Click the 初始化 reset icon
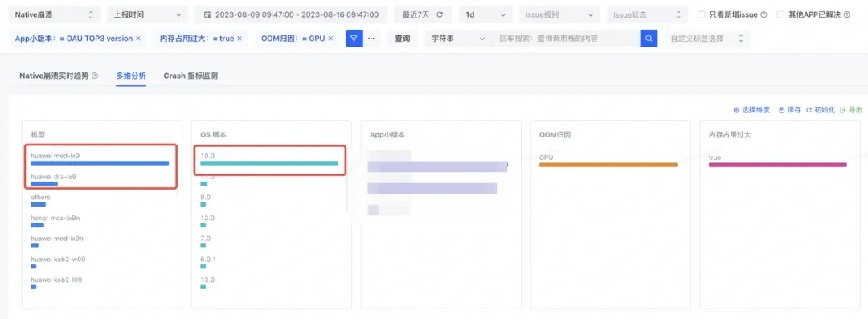The image size is (868, 319). 809,109
